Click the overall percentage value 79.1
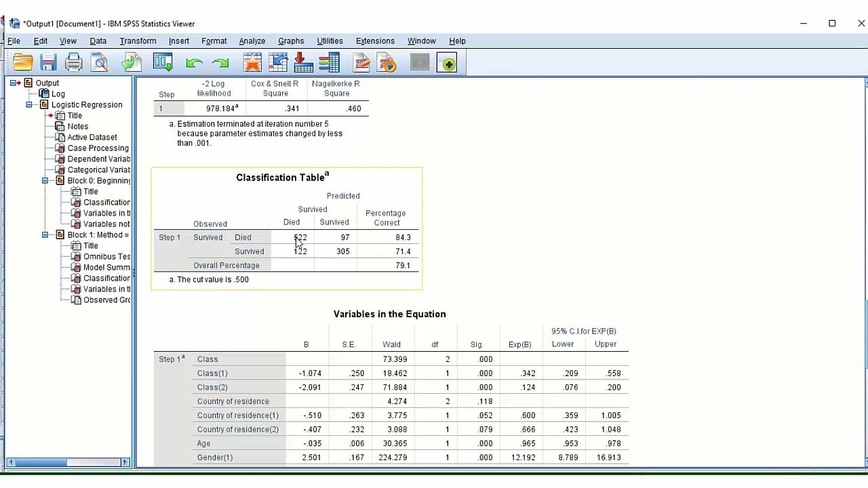This screenshot has width=868, height=488. click(403, 266)
